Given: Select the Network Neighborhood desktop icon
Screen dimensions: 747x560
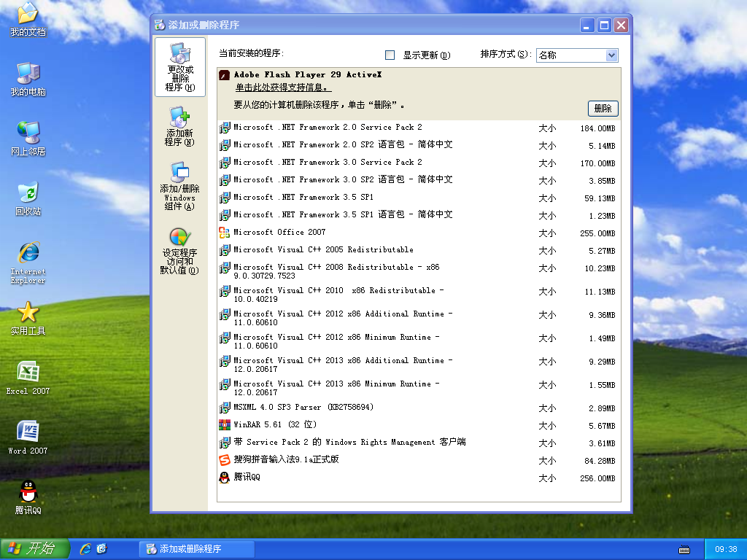Looking at the screenshot, I should point(28,139).
